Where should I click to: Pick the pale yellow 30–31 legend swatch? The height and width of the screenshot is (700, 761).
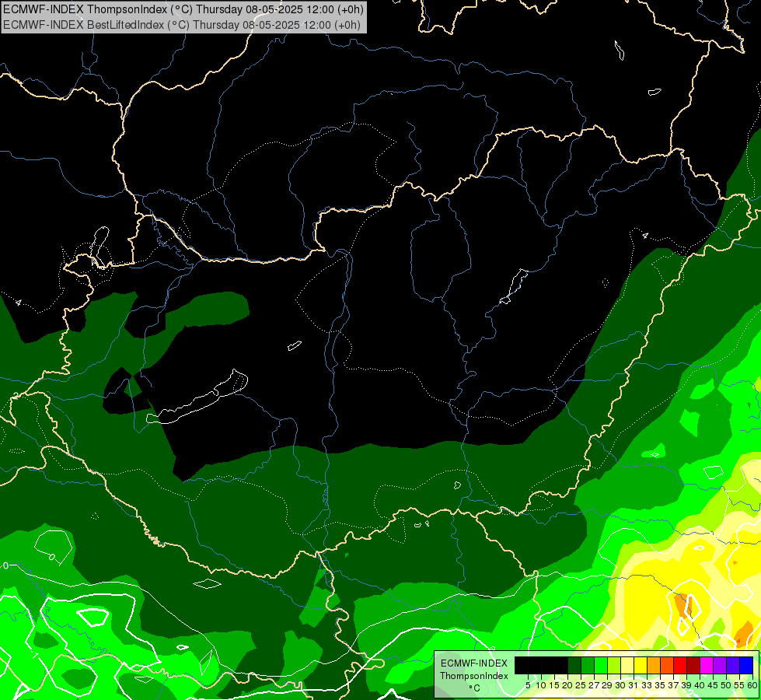tap(627, 666)
